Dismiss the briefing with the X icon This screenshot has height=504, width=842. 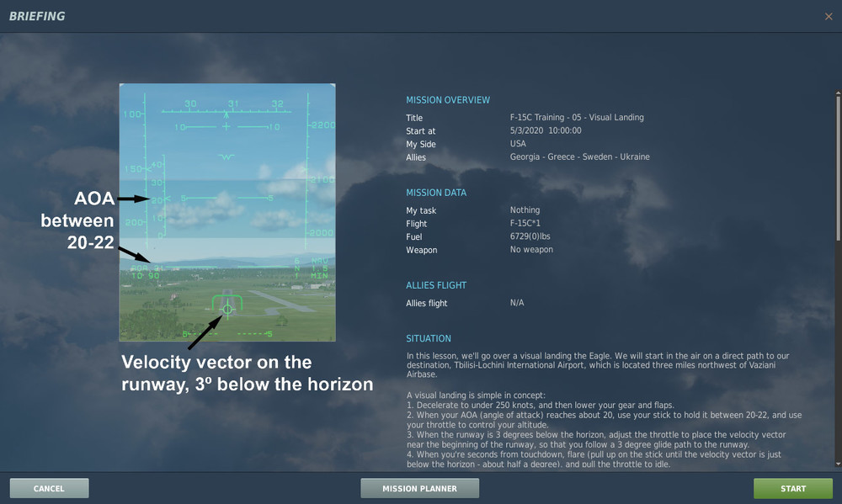click(829, 16)
